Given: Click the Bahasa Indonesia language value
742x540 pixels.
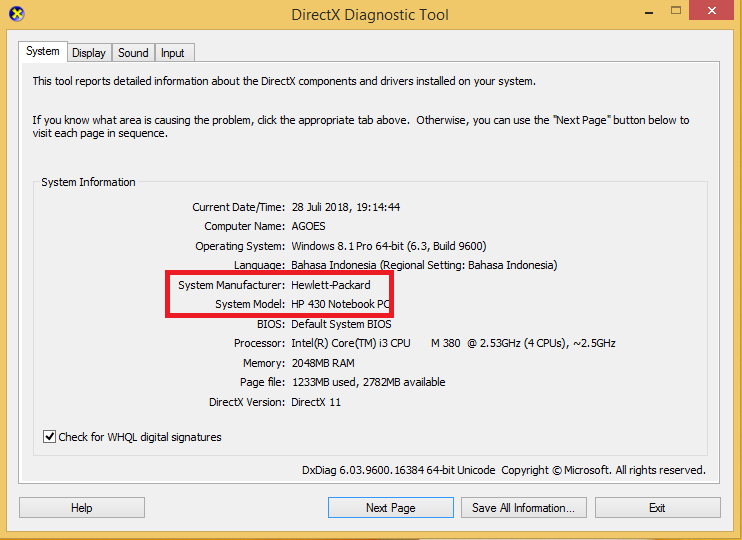Looking at the screenshot, I should pos(424,265).
